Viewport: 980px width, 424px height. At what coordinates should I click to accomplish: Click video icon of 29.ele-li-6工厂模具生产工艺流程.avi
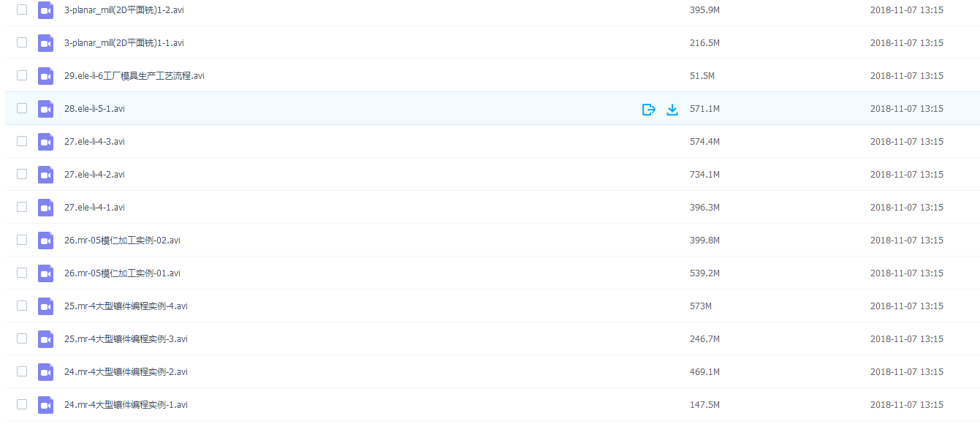coord(46,76)
